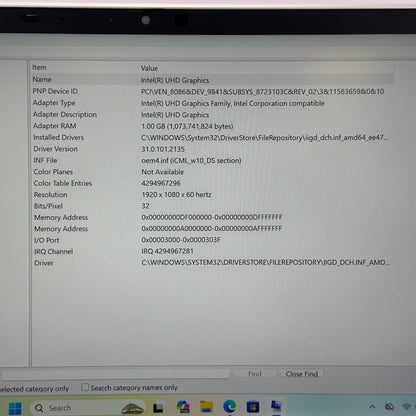The height and width of the screenshot is (416, 416).
Task: Click the Close Find button
Action: (x=302, y=374)
